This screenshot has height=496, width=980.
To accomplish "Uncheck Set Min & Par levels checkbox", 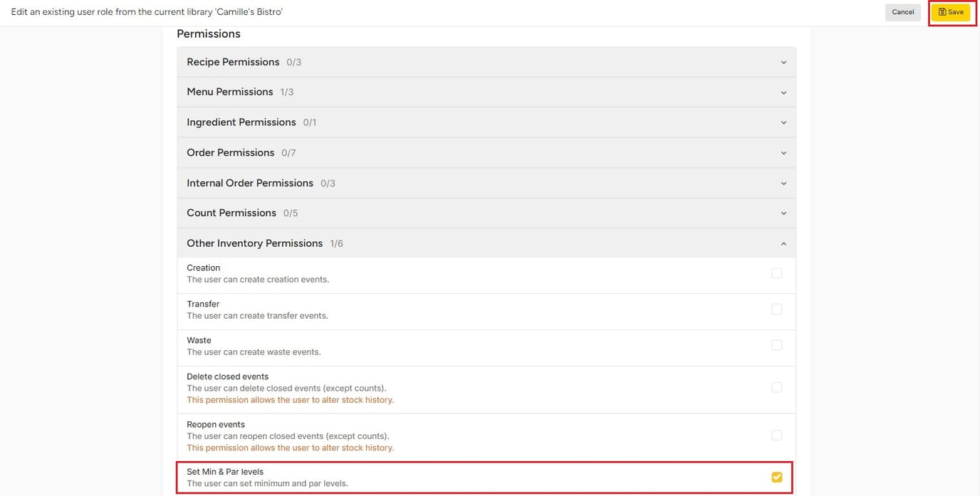I will pyautogui.click(x=776, y=477).
